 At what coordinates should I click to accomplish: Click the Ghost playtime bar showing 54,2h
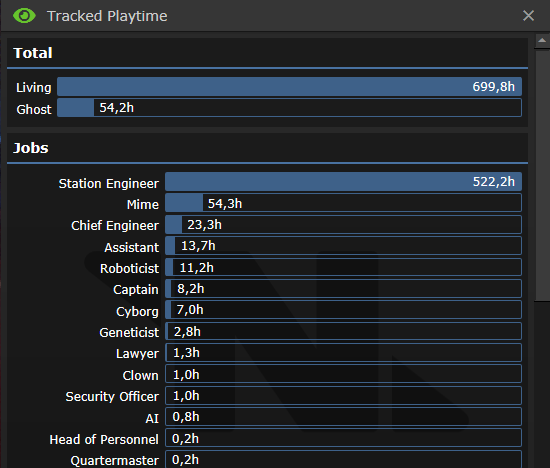pos(289,108)
